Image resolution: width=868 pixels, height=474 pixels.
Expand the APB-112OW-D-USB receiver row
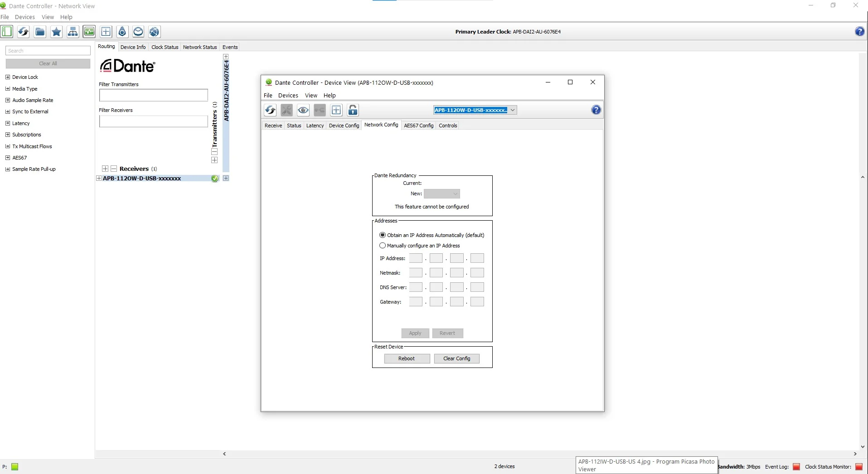point(99,179)
